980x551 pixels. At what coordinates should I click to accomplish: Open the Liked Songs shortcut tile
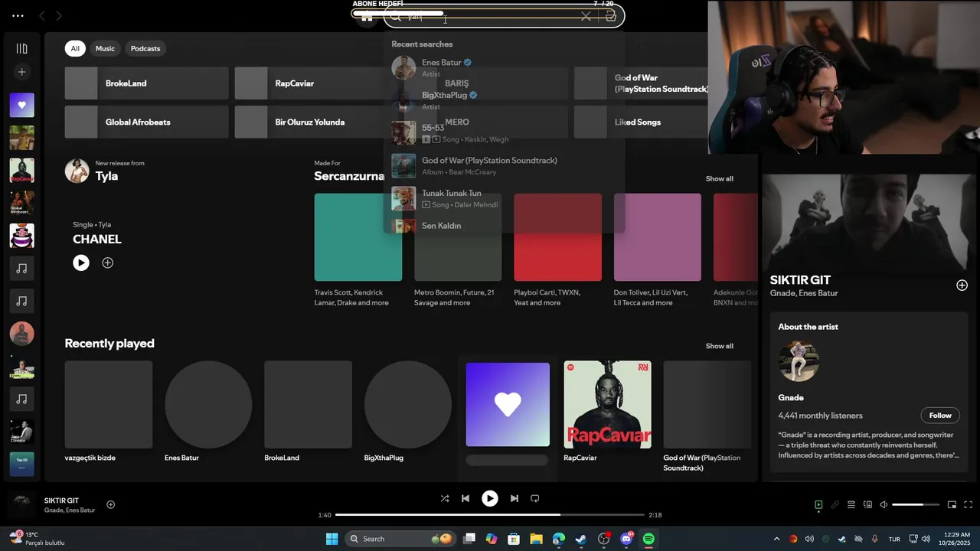[x=642, y=122]
